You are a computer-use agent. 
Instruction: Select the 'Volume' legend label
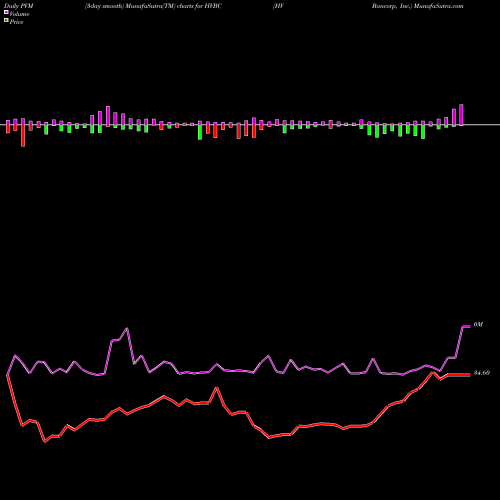19,14
